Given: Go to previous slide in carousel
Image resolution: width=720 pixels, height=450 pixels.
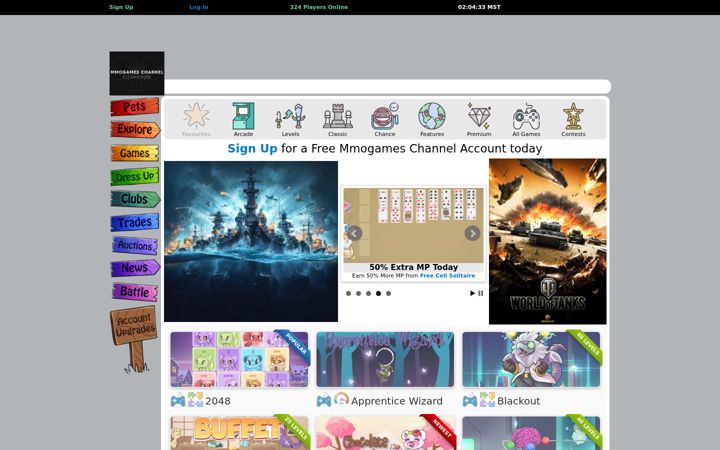Looking at the screenshot, I should [354, 233].
